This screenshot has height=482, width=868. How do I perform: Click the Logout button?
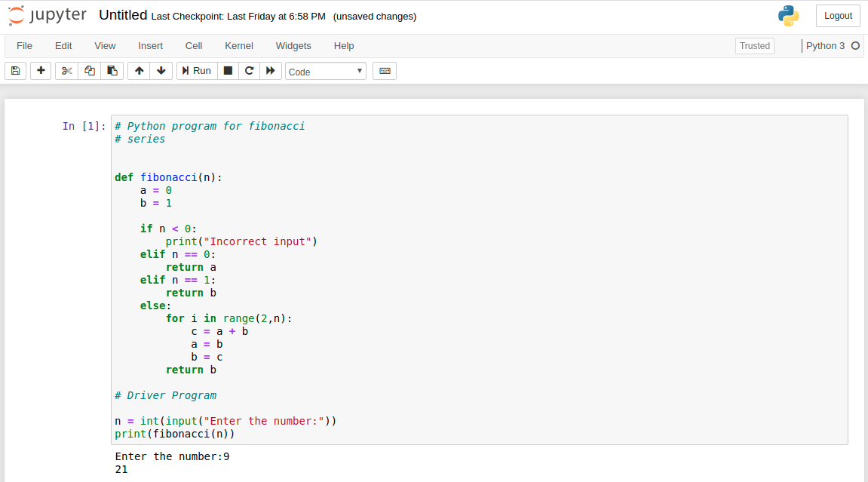click(837, 15)
